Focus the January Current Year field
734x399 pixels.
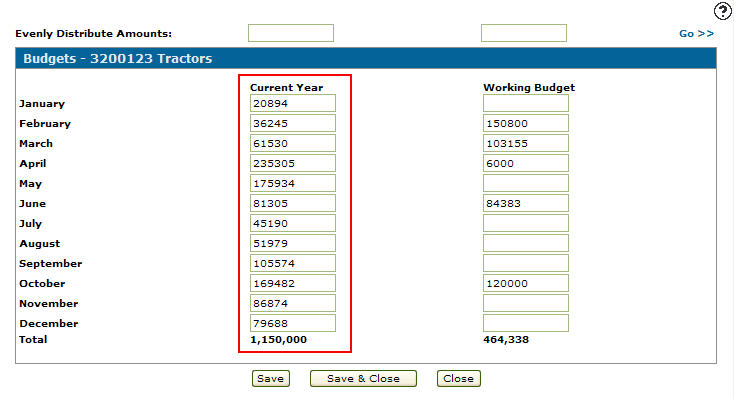[293, 103]
